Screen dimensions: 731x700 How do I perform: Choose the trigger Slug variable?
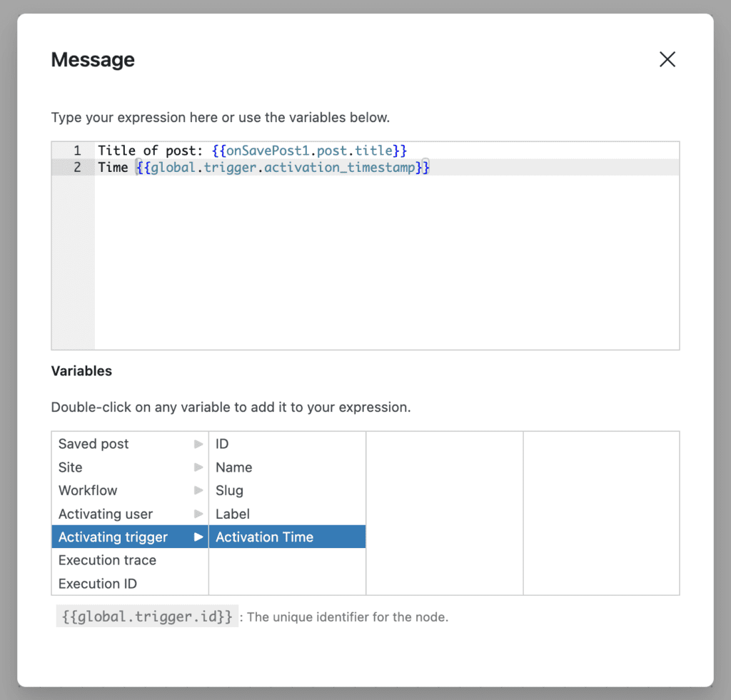click(x=230, y=491)
